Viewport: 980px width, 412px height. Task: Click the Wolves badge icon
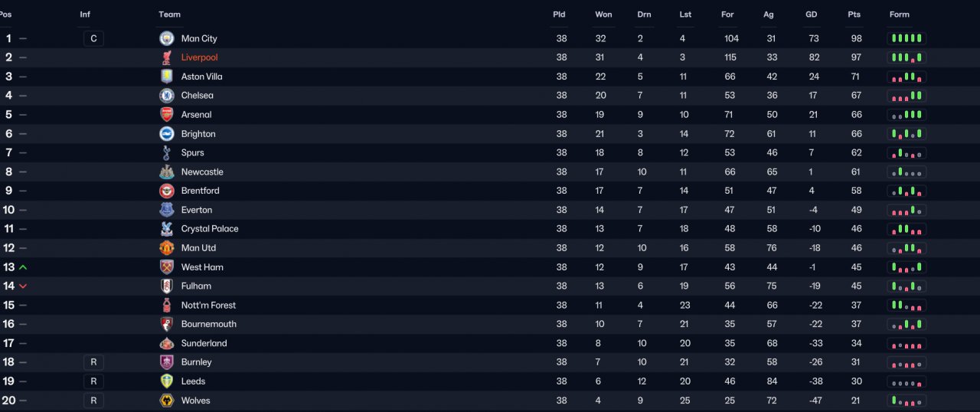pos(166,401)
